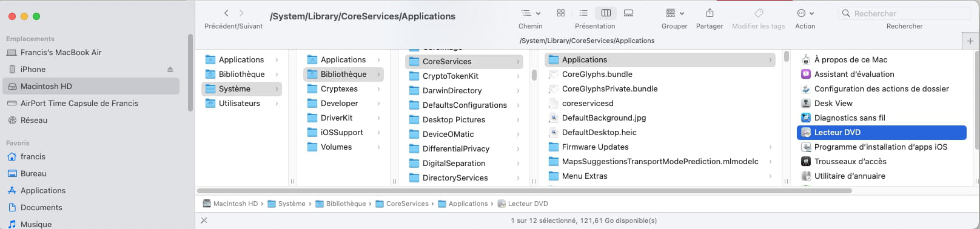Click the Partager share icon

(x=710, y=13)
